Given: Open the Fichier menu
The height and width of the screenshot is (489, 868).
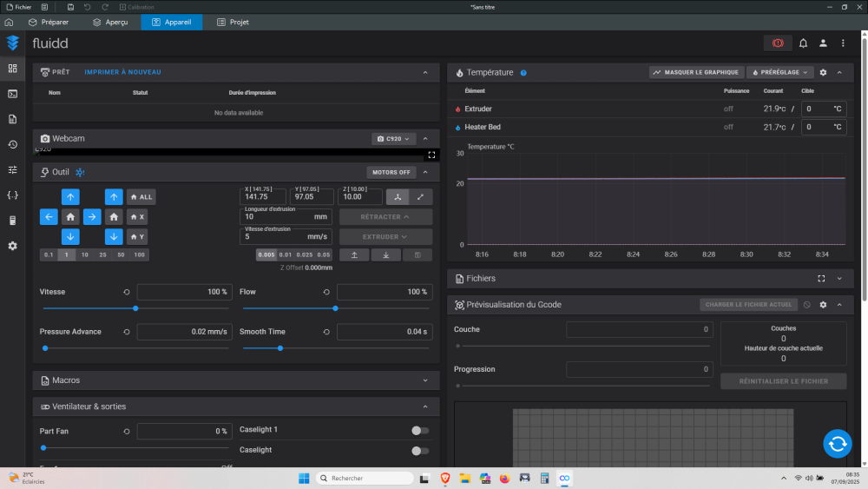Looking at the screenshot, I should [19, 7].
